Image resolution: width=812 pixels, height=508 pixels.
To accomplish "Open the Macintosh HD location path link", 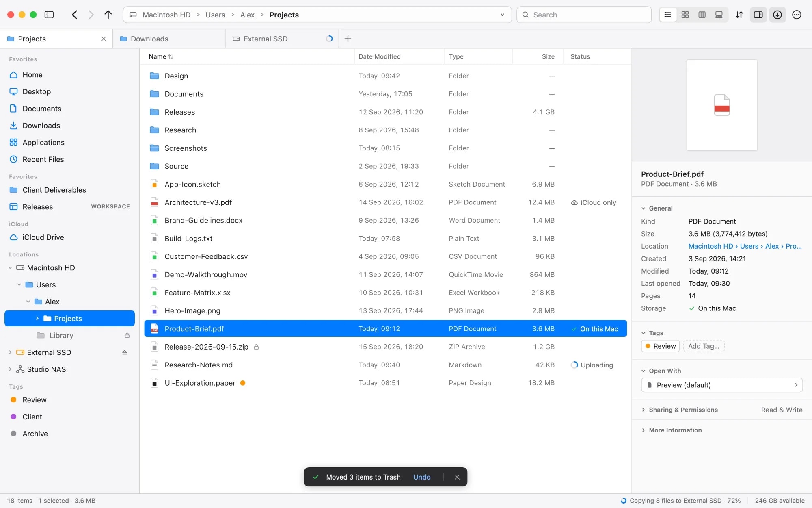I will click(710, 246).
